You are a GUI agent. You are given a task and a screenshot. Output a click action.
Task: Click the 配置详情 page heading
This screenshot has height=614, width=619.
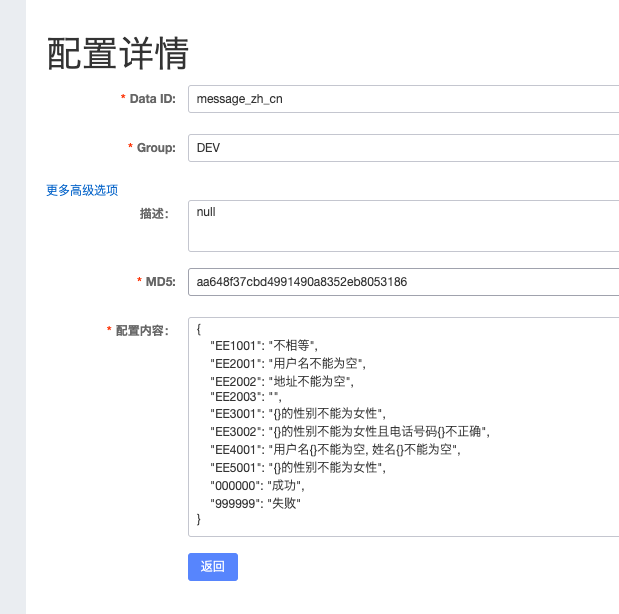118,53
